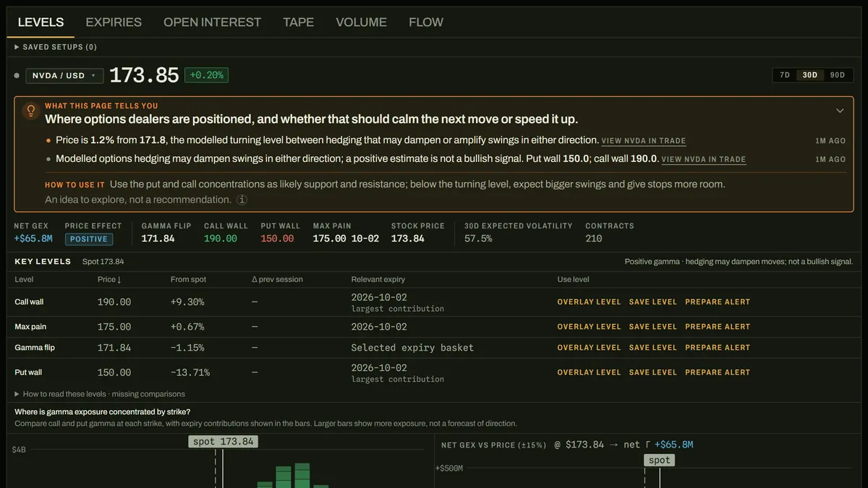Click Prepare Alert for Put wall row
868x488 pixels.
click(718, 372)
